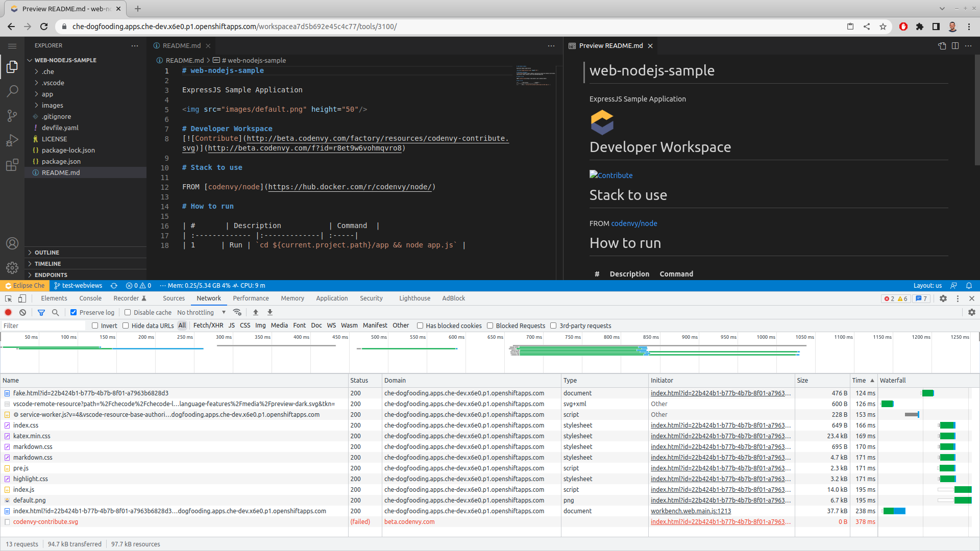Open workbench.web.main.js:1213 initiator link
The height and width of the screenshot is (551, 980).
point(691,511)
